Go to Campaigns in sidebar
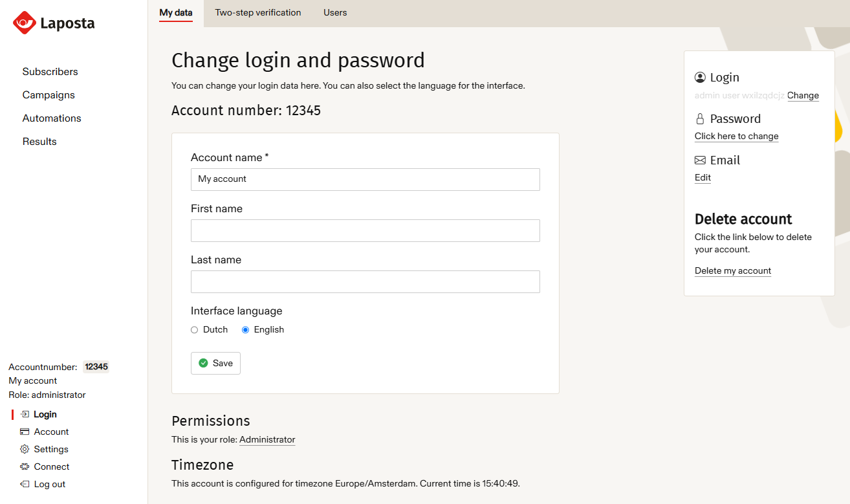The height and width of the screenshot is (504, 850). (49, 95)
